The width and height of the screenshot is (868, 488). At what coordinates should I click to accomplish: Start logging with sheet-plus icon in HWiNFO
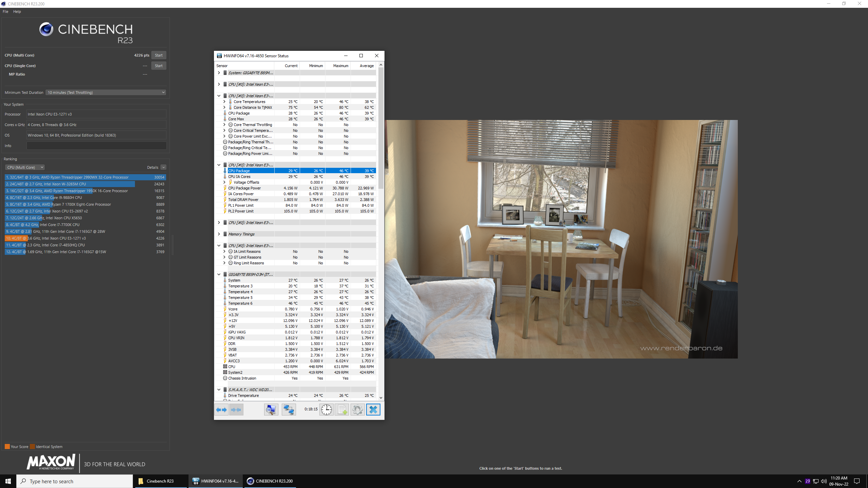[x=342, y=410]
